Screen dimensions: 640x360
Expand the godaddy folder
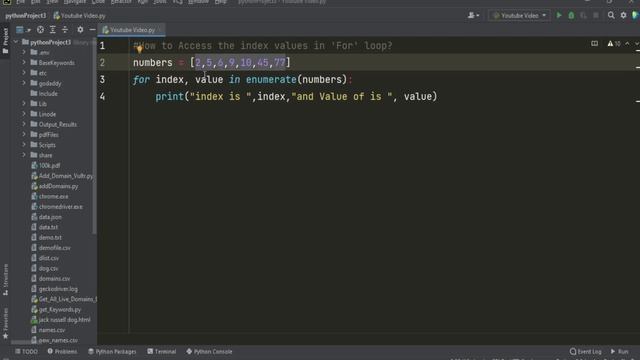(24, 83)
